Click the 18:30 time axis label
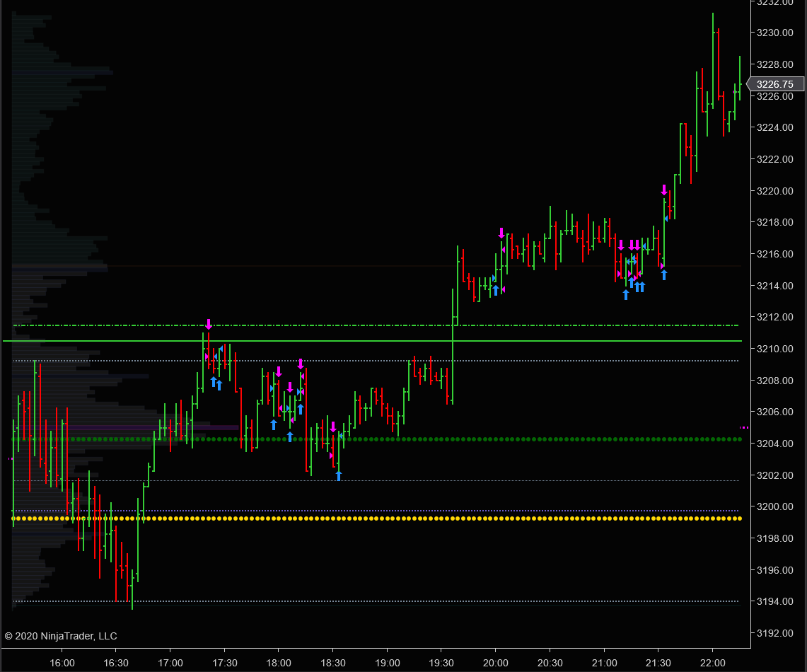 click(333, 663)
